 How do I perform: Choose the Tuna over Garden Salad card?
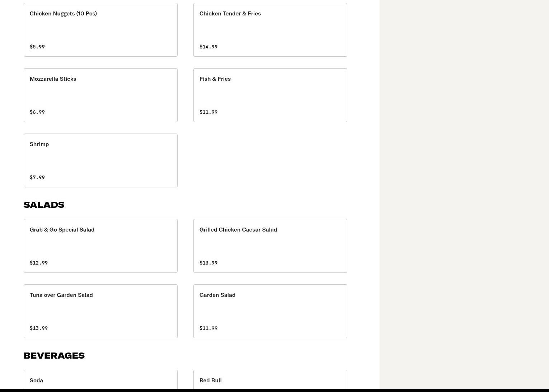coord(100,311)
